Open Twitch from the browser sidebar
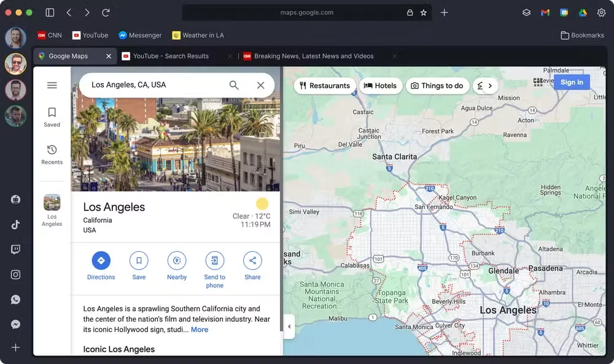The image size is (614, 364). [16, 250]
